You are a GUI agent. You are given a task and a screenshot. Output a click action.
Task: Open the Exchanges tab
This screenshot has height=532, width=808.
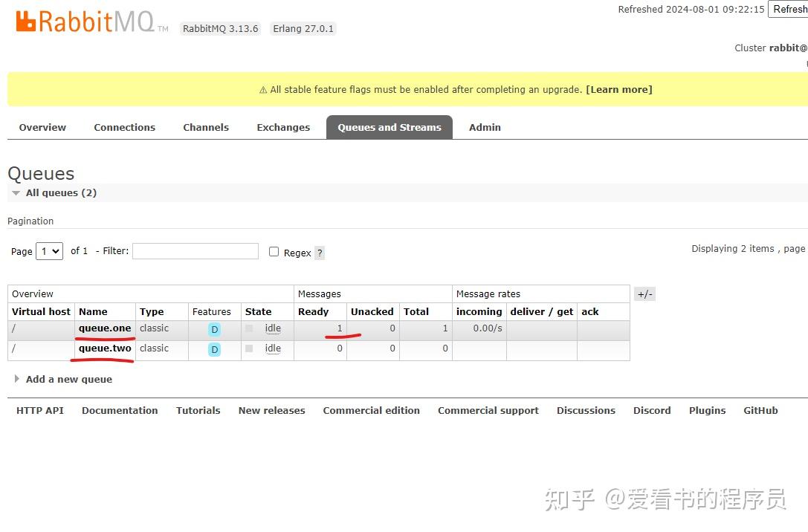tap(283, 127)
